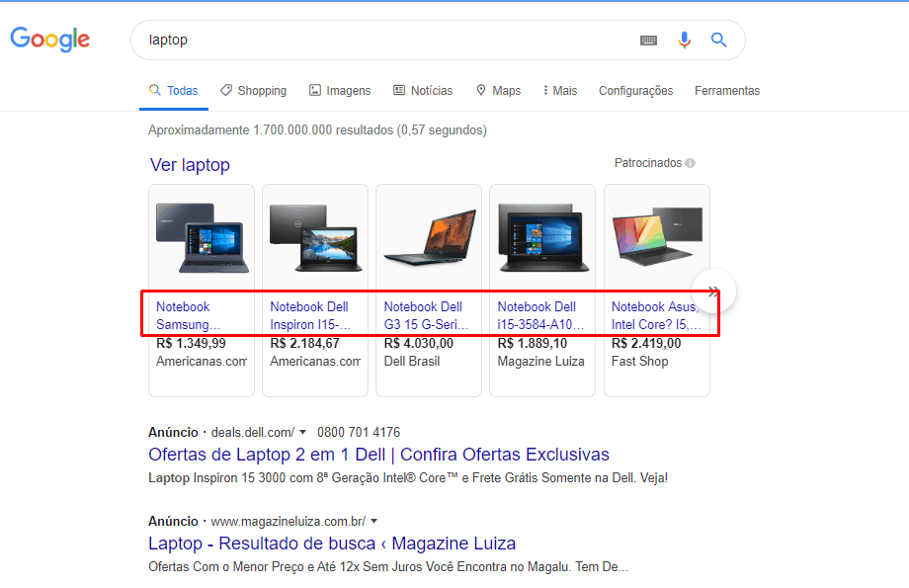Viewport: 909px width, 588px height.
Task: Click the Ver laptop heading link
Action: click(190, 165)
